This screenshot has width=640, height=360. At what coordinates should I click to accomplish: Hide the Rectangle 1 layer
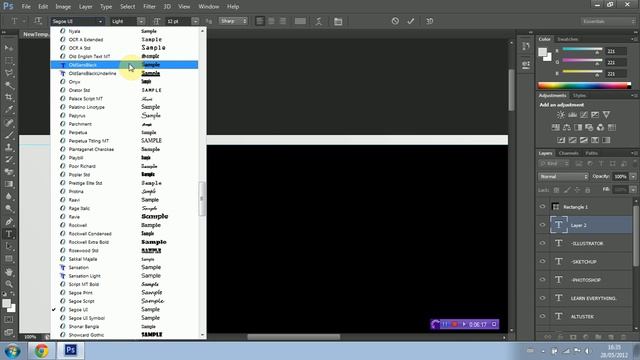click(x=542, y=207)
